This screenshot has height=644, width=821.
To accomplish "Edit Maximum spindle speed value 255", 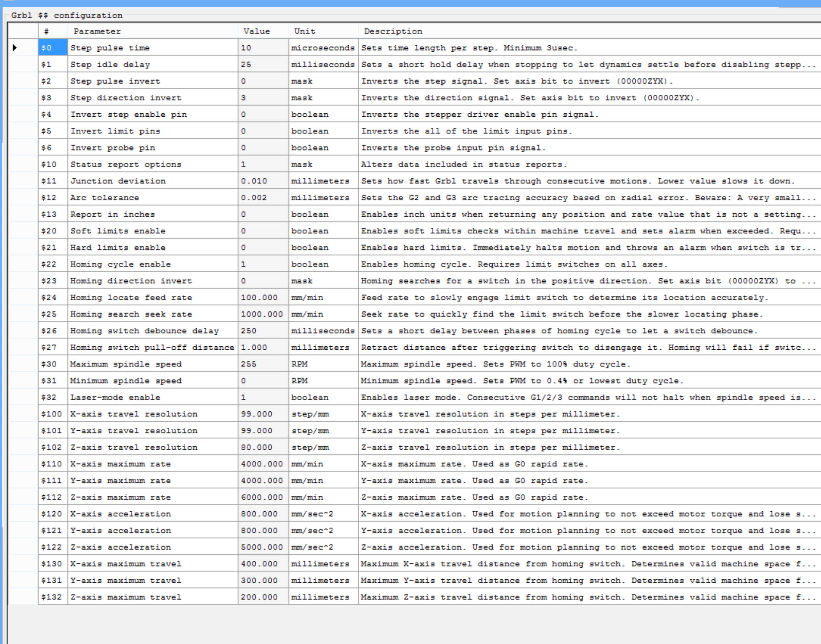I will [263, 364].
